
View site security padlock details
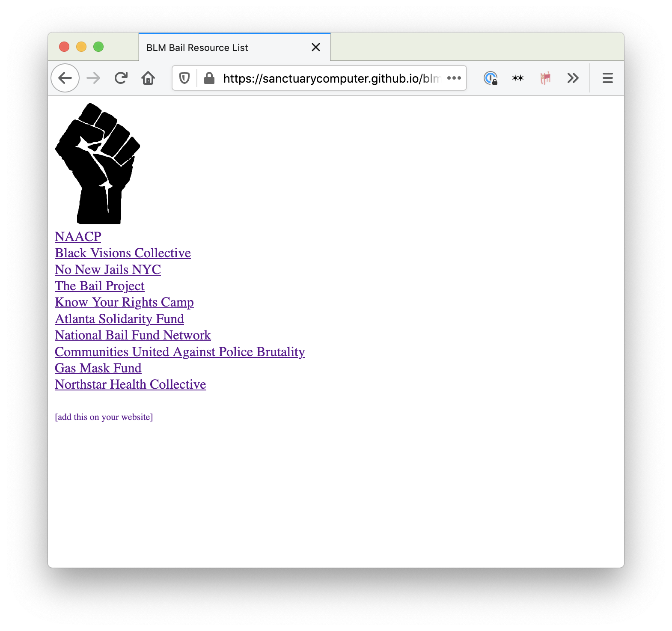[209, 78]
